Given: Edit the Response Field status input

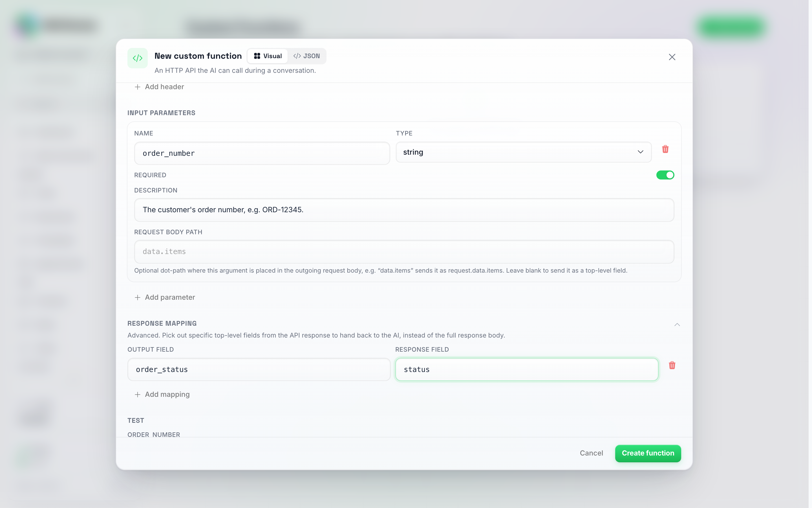Looking at the screenshot, I should (527, 370).
